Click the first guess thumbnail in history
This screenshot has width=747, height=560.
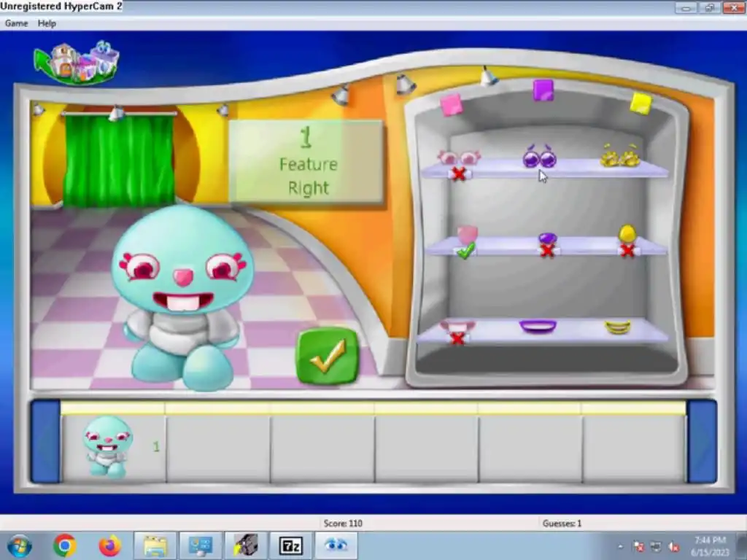click(108, 447)
